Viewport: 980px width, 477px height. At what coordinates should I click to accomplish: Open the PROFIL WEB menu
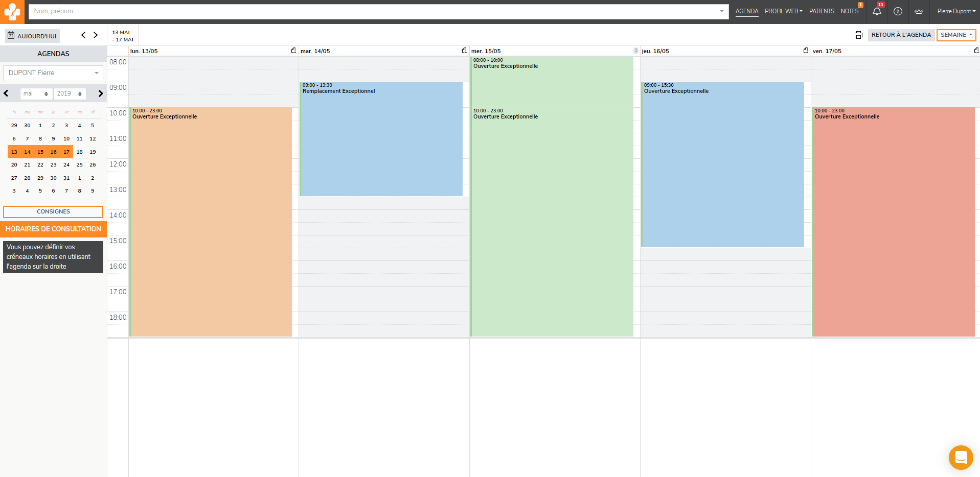tap(783, 11)
